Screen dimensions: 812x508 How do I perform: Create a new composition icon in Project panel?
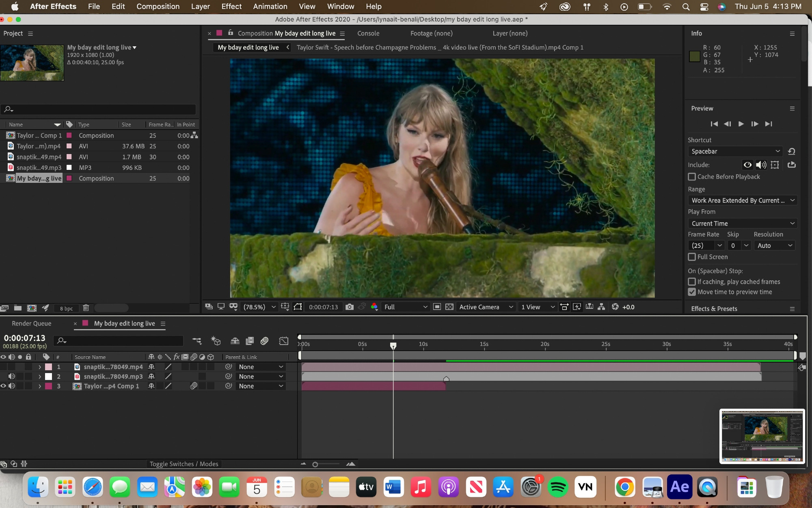click(32, 308)
